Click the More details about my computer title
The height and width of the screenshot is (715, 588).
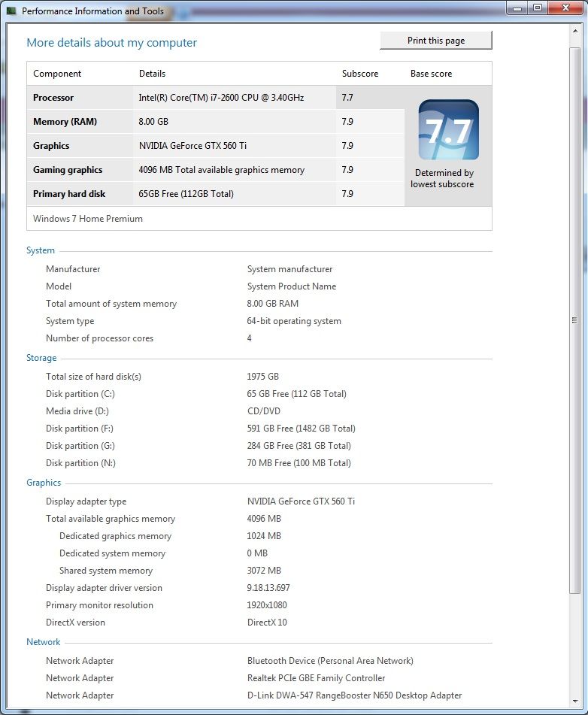(x=111, y=43)
